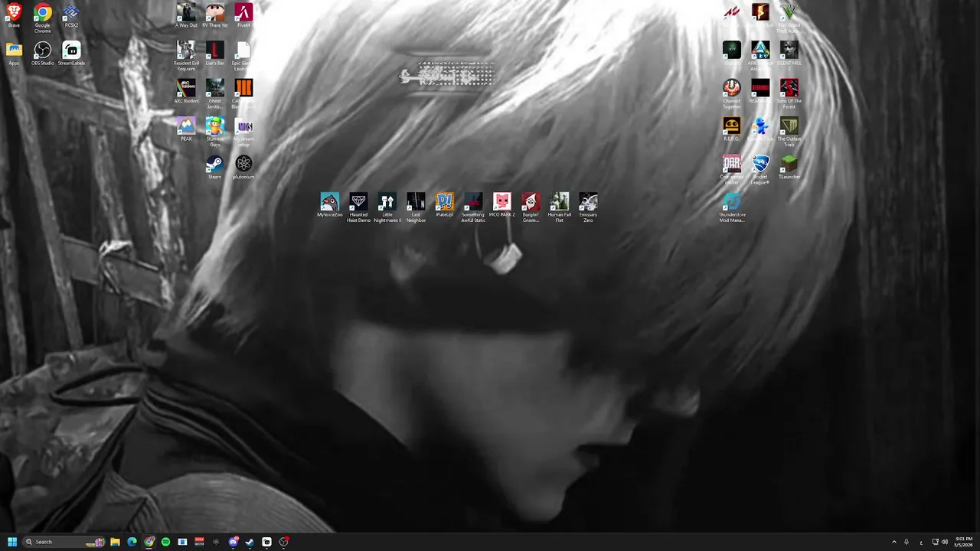Select the Rocket League shortcut
The image size is (980, 551).
click(x=760, y=171)
